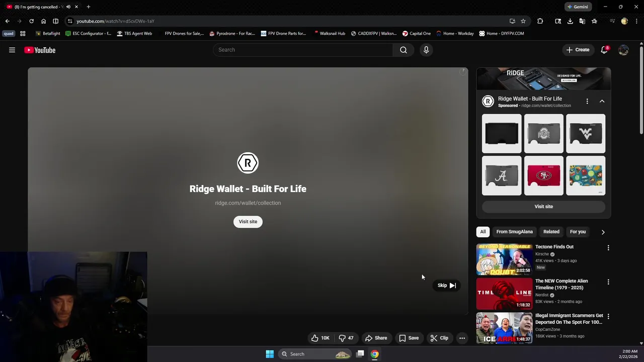Open options menu for Illegal Immigrant Scammers video

[608, 317]
